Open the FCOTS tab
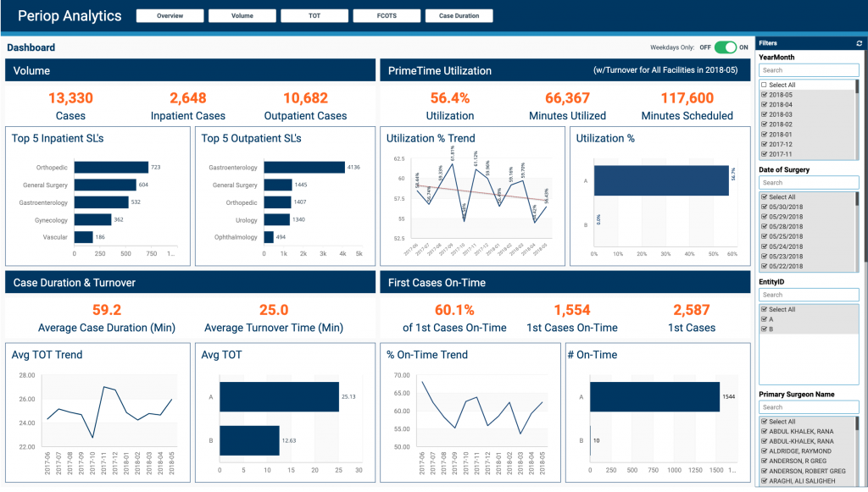868x492 pixels. pyautogui.click(x=387, y=14)
